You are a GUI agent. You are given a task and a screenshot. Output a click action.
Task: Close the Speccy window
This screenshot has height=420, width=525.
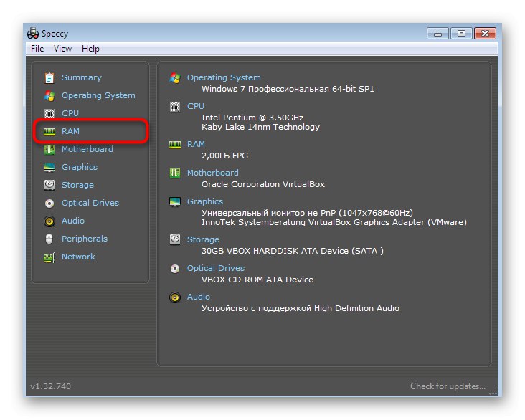click(485, 34)
